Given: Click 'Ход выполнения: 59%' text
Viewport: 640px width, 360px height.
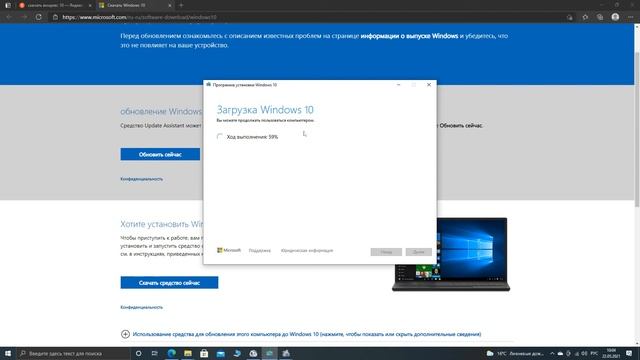Looking at the screenshot, I should coord(252,137).
